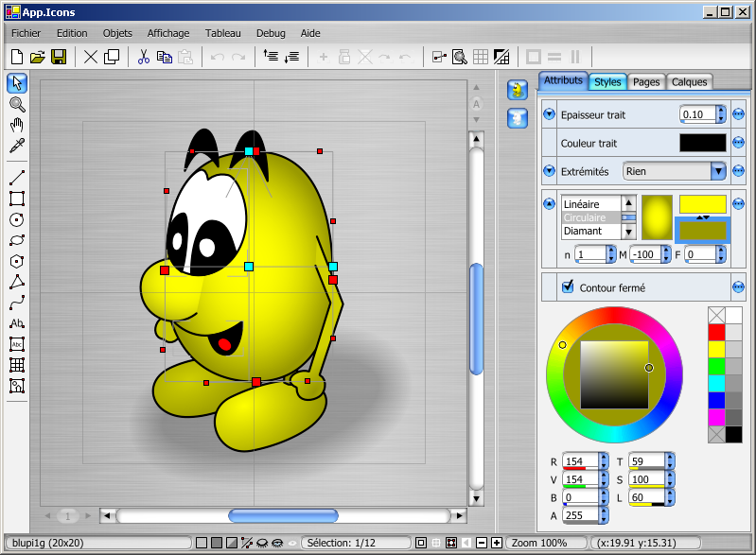Expand the Epaisseur trait section arrow

pyautogui.click(x=549, y=114)
